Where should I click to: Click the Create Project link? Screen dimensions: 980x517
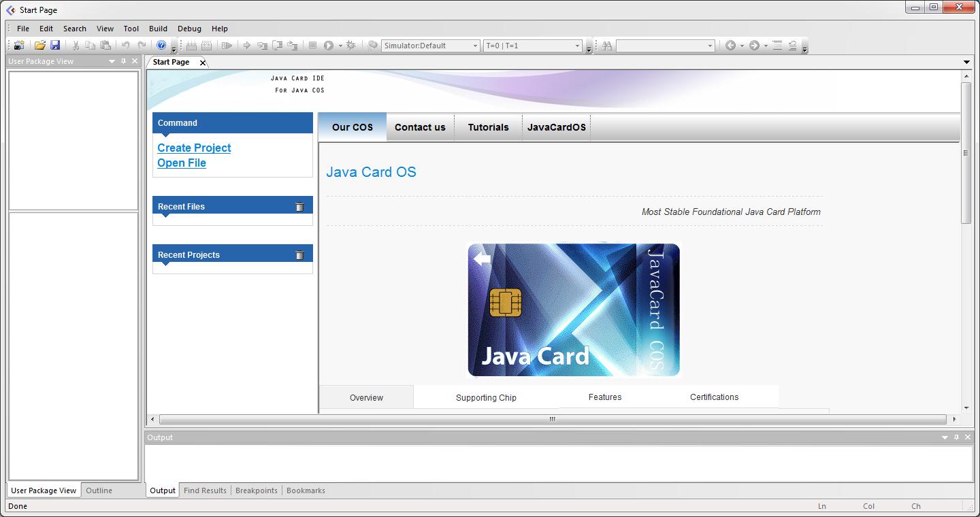[x=194, y=148]
